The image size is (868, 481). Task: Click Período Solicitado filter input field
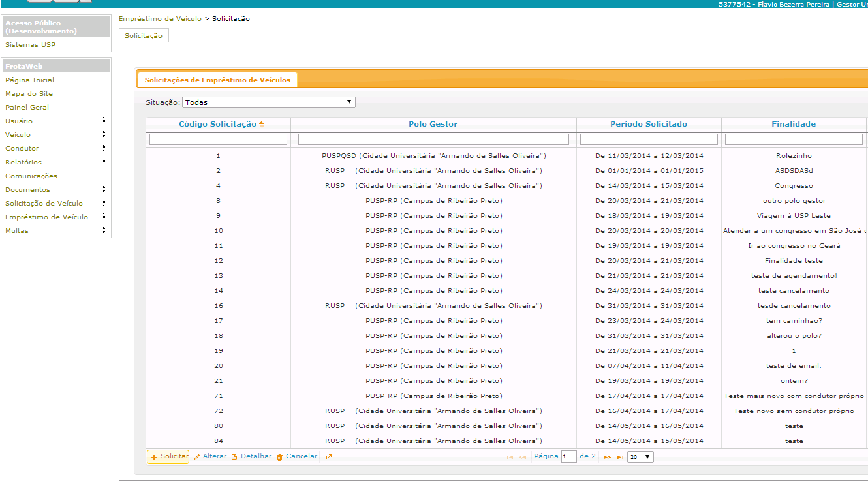[649, 140]
